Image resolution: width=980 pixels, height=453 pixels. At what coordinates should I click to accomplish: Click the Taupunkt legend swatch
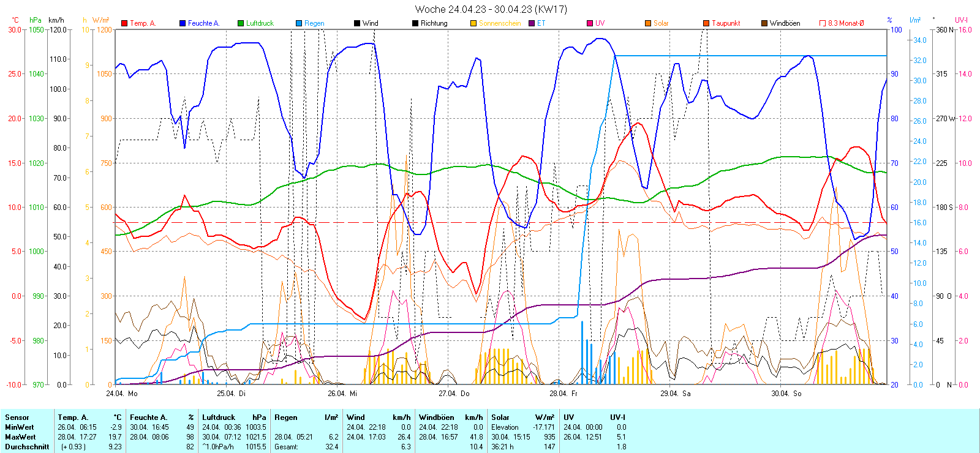(706, 23)
